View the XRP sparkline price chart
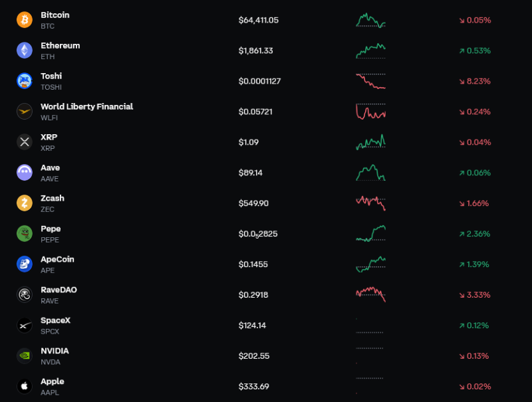The height and width of the screenshot is (402, 532). [x=370, y=142]
